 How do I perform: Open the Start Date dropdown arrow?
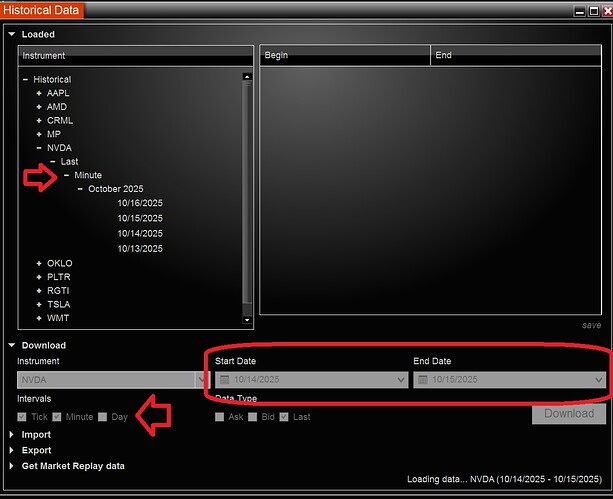[x=401, y=380]
